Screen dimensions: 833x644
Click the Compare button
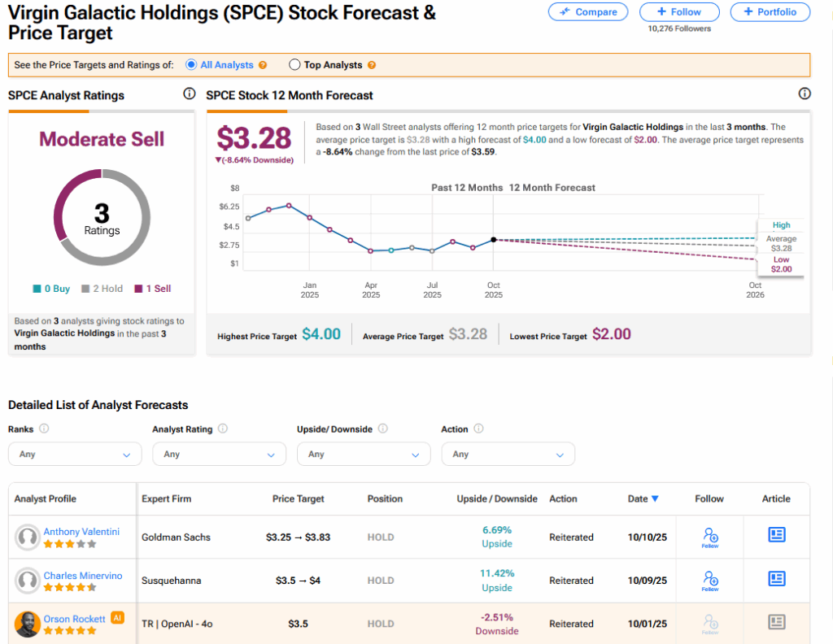coord(588,12)
